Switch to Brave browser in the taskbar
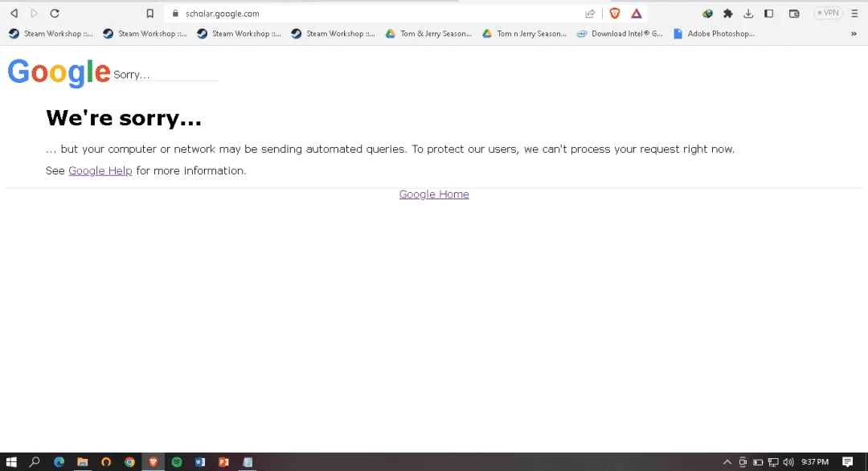Screen dimensions: 868x471 (154, 462)
